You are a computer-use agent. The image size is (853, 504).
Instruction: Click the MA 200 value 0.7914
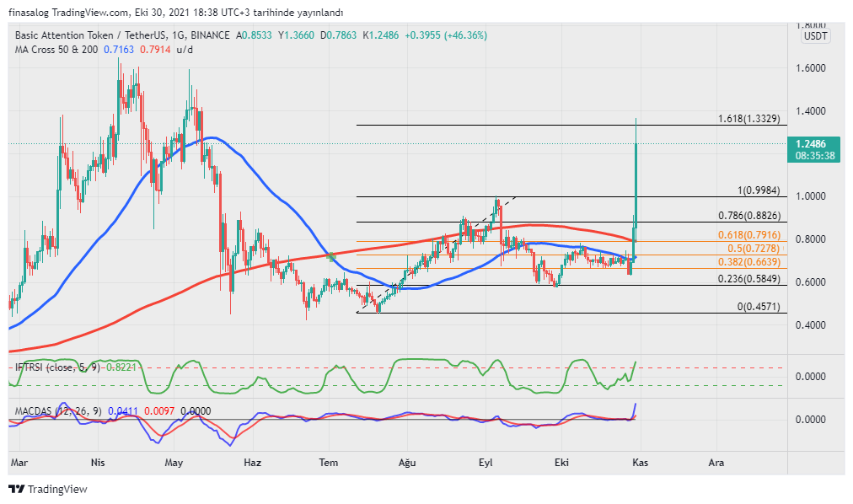click(x=155, y=50)
